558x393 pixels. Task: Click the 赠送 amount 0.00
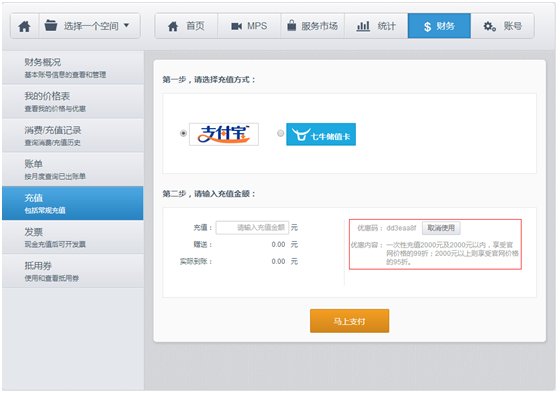tap(278, 245)
